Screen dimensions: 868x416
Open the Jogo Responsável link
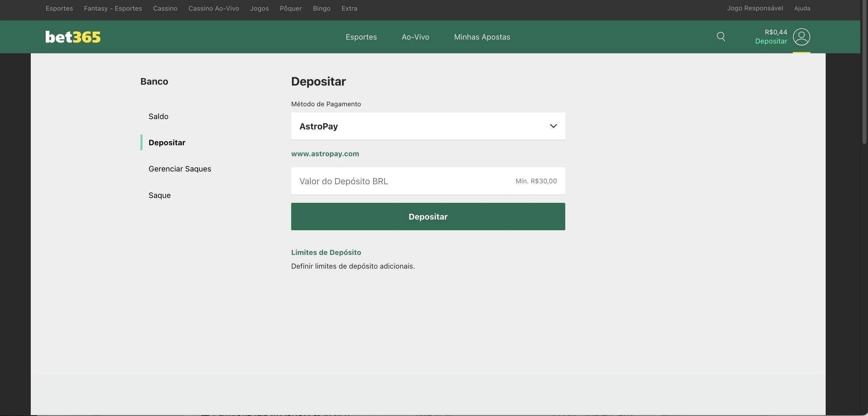[755, 8]
